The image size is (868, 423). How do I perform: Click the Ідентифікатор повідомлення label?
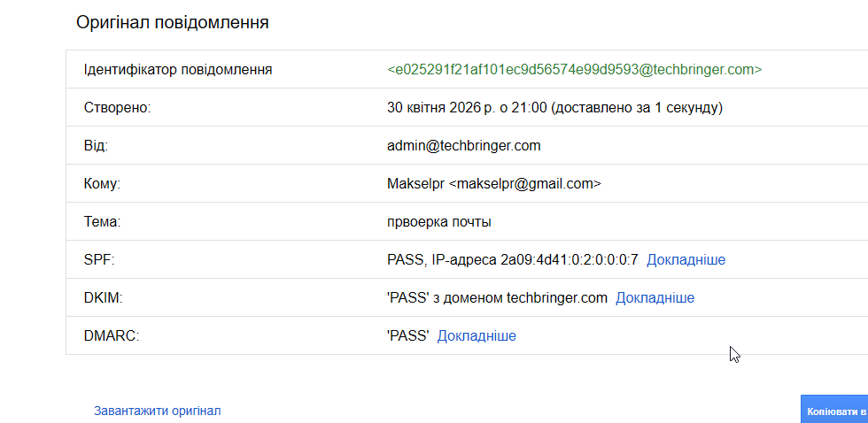[178, 69]
